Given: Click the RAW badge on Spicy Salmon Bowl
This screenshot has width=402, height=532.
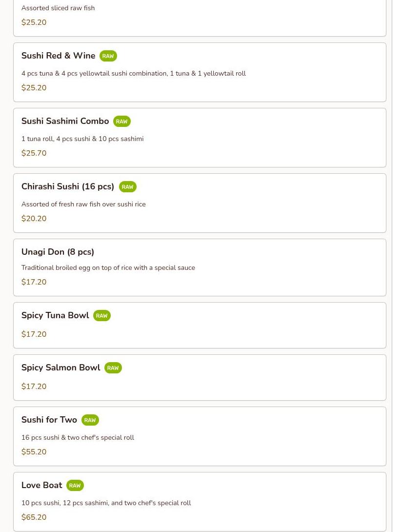Looking at the screenshot, I should [x=113, y=368].
